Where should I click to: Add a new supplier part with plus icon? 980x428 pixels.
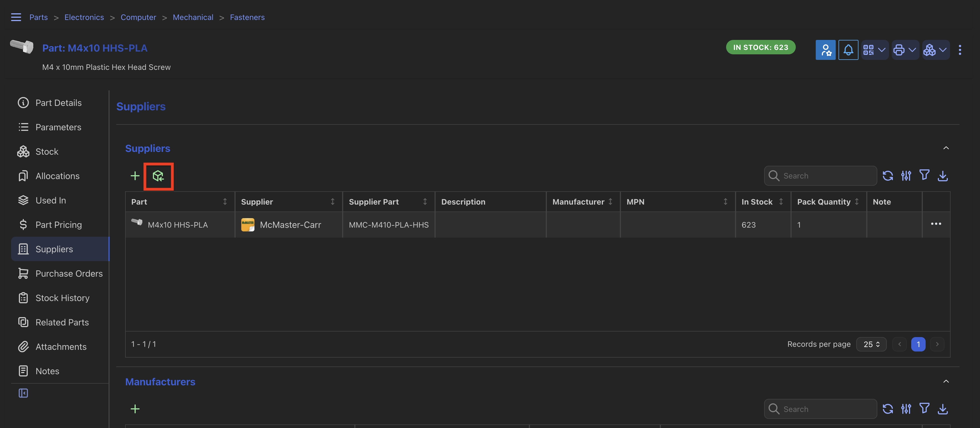tap(135, 176)
